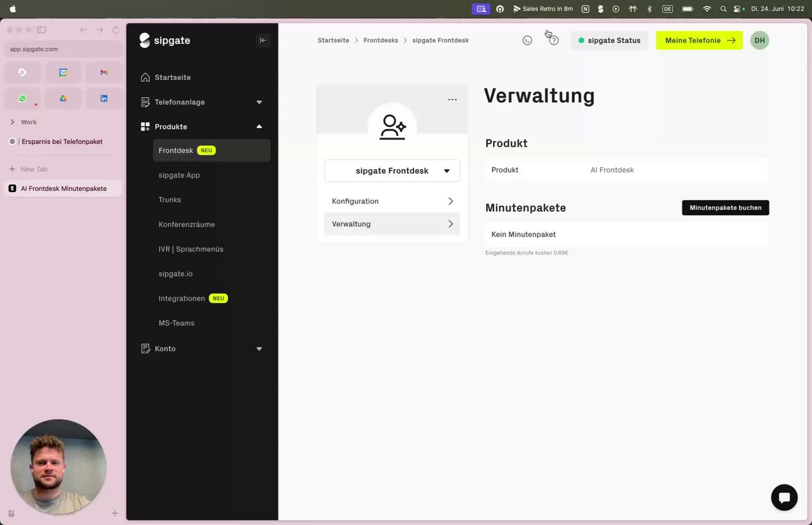Select sipgate.io in the sidebar
The image size is (812, 525).
pos(176,274)
